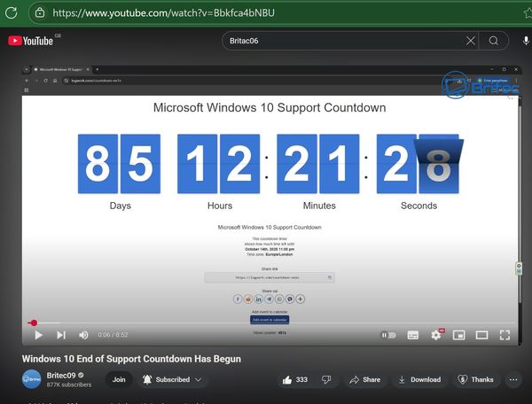Open the Britec09 channel avatar
532x404 pixels.
tap(32, 379)
